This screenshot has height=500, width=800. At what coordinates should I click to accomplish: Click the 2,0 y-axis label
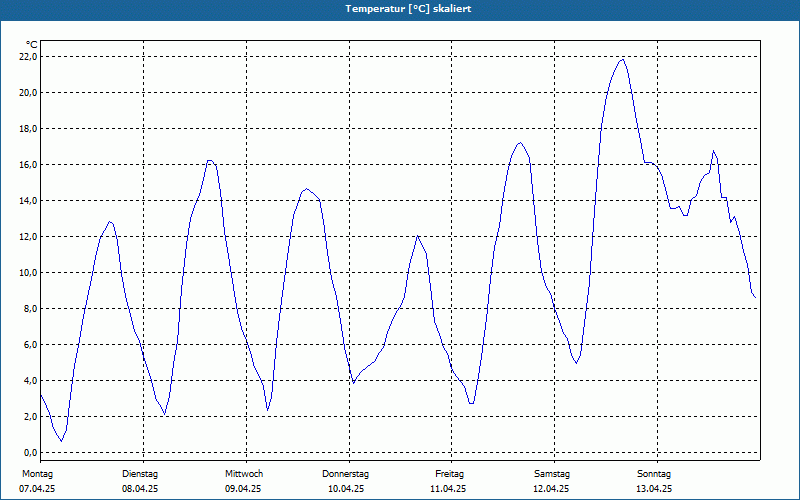click(x=30, y=416)
